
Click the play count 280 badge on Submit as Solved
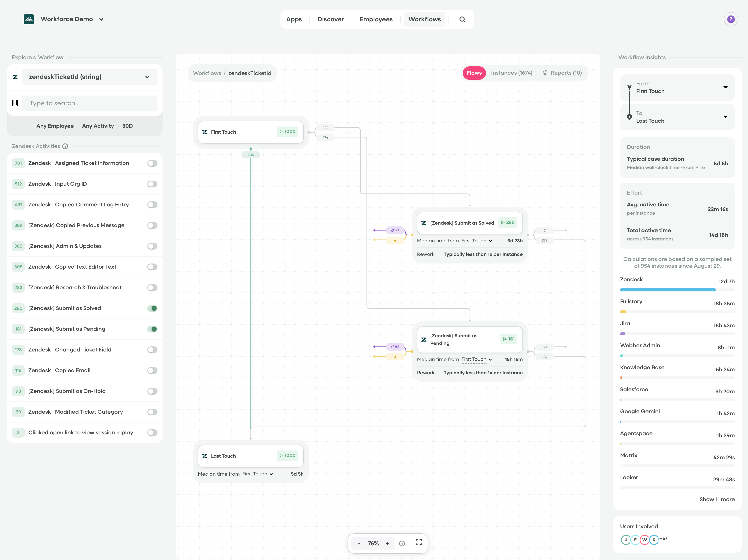508,222
